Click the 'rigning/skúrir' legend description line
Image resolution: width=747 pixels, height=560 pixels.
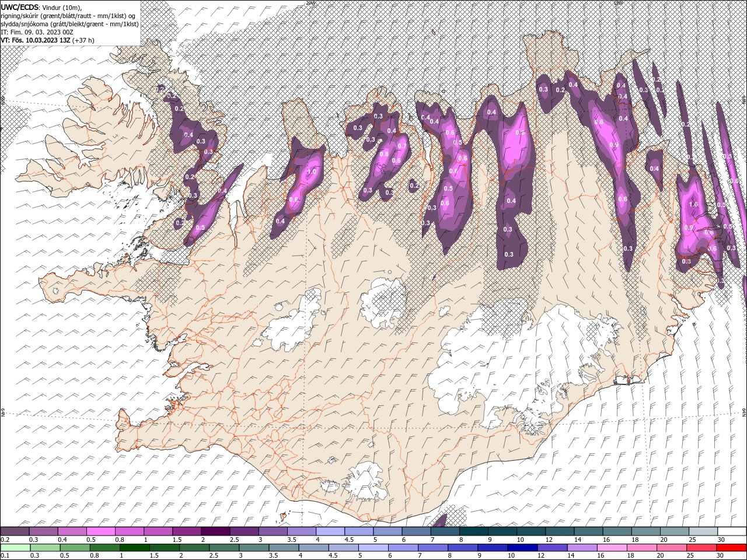click(68, 16)
